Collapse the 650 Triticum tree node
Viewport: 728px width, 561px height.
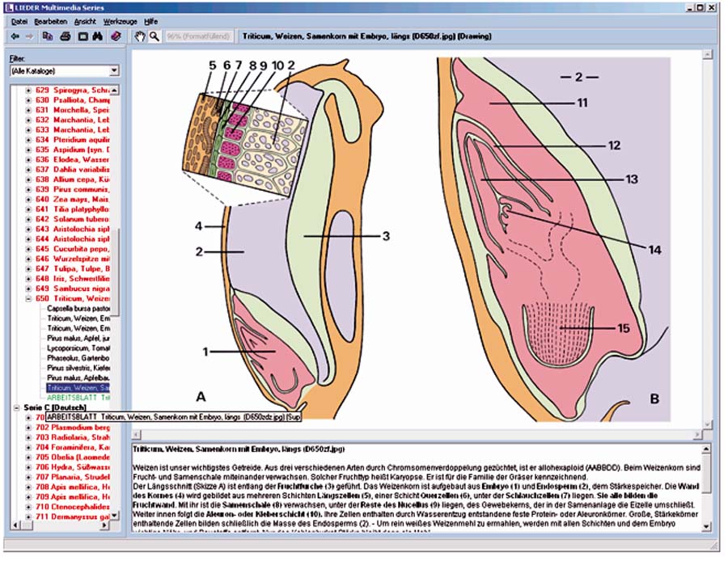coord(29,297)
